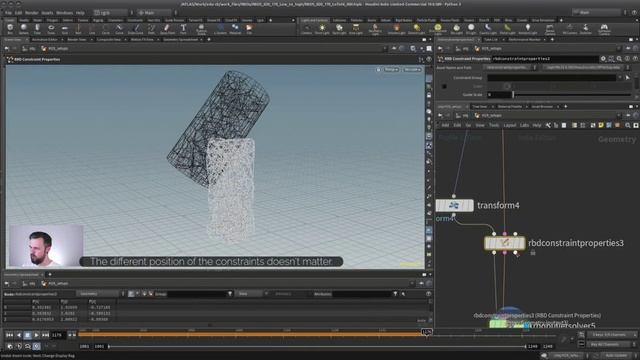Click the Auto Update button

616,356
